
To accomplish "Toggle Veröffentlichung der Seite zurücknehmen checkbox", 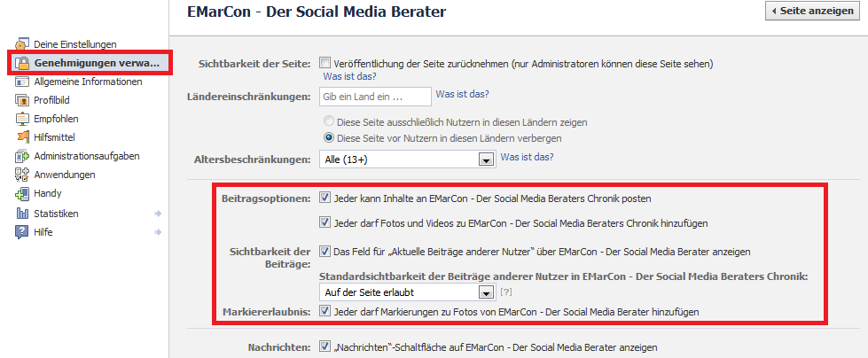I will 325,63.
